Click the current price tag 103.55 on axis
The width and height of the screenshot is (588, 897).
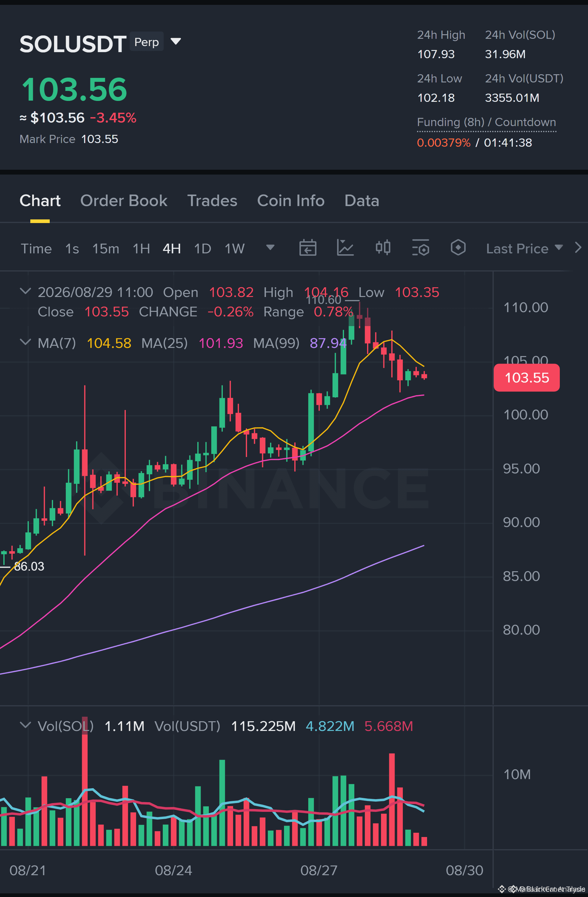[x=526, y=378]
